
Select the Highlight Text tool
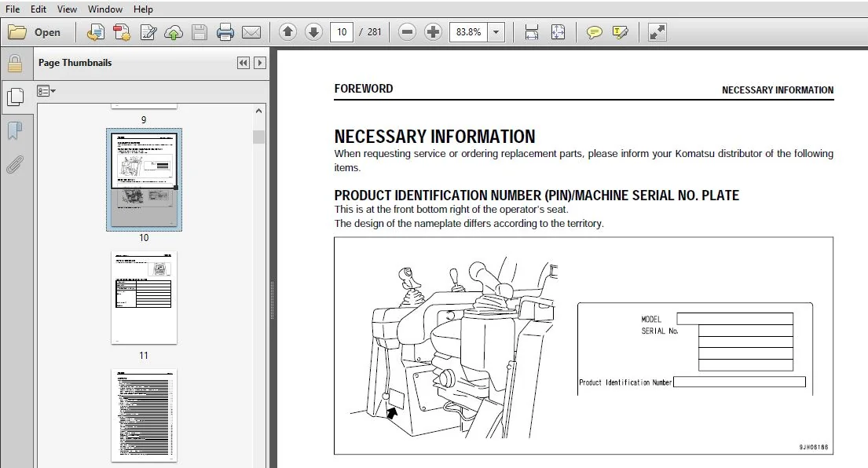click(620, 32)
